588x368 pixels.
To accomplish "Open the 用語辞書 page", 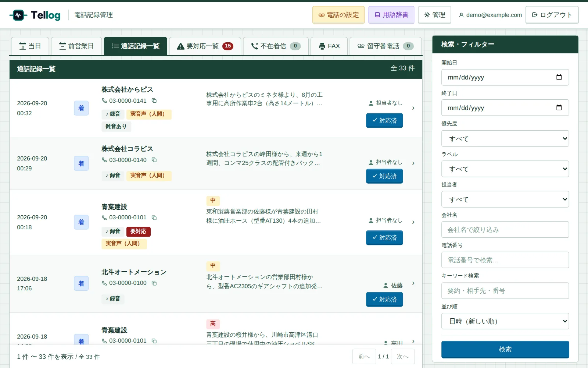I will tap(391, 15).
